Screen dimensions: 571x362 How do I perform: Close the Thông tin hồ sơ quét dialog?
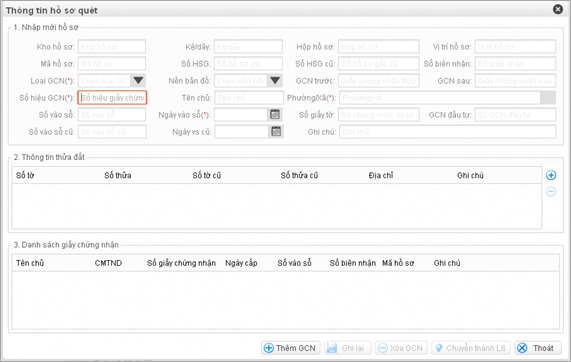pyautogui.click(x=558, y=9)
